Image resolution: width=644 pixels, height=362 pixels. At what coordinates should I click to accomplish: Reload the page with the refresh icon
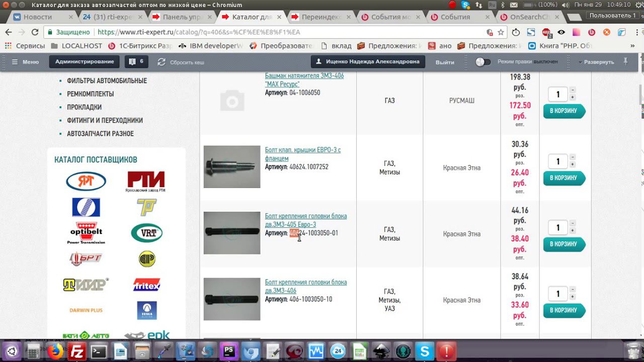click(35, 32)
